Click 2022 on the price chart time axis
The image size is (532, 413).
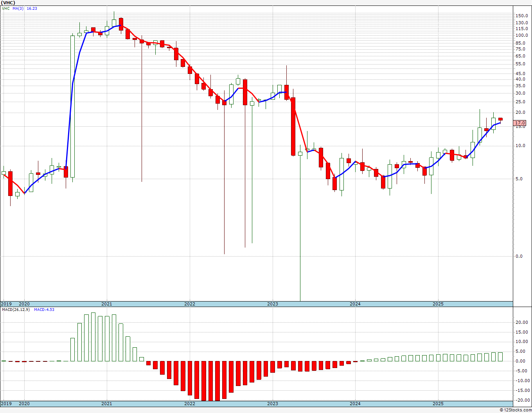pos(190,304)
